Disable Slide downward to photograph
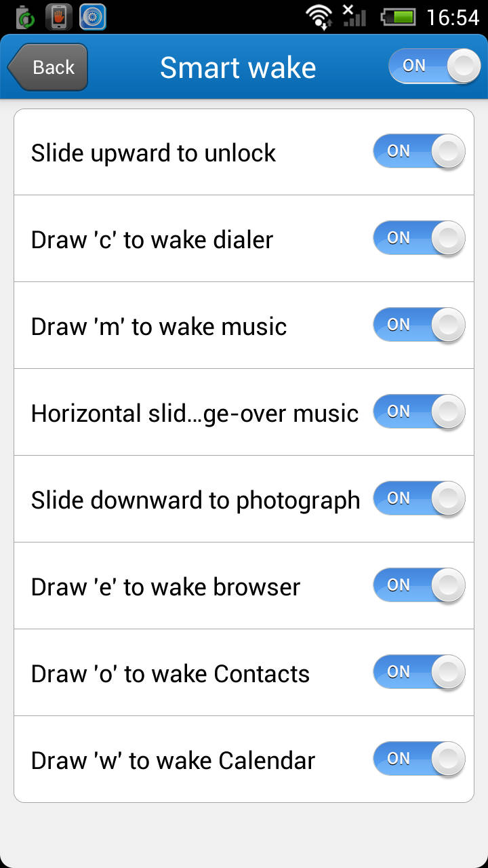Screen dimensions: 488x868 point(419,498)
